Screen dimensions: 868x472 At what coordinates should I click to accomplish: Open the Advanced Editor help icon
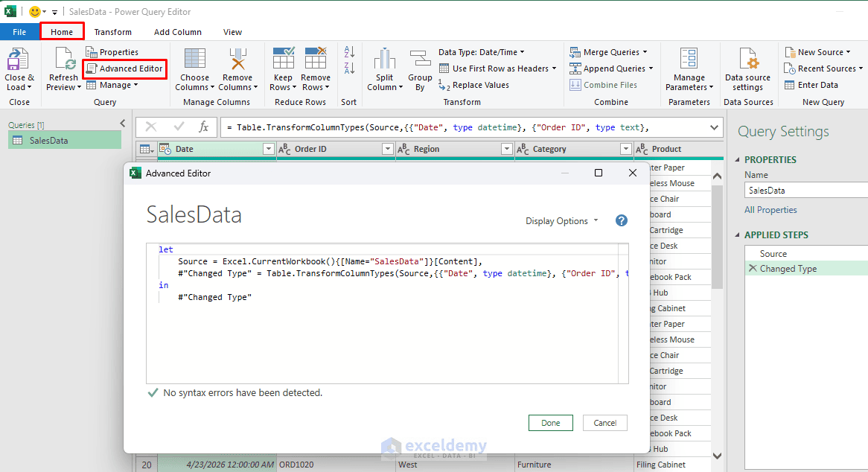tap(622, 221)
